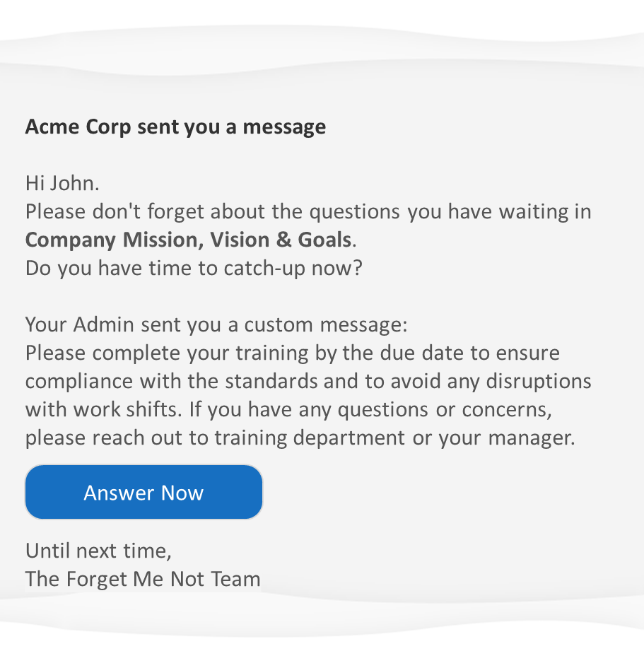Click the "Until next time," sign-off text
The image size is (644, 651).
(x=98, y=551)
